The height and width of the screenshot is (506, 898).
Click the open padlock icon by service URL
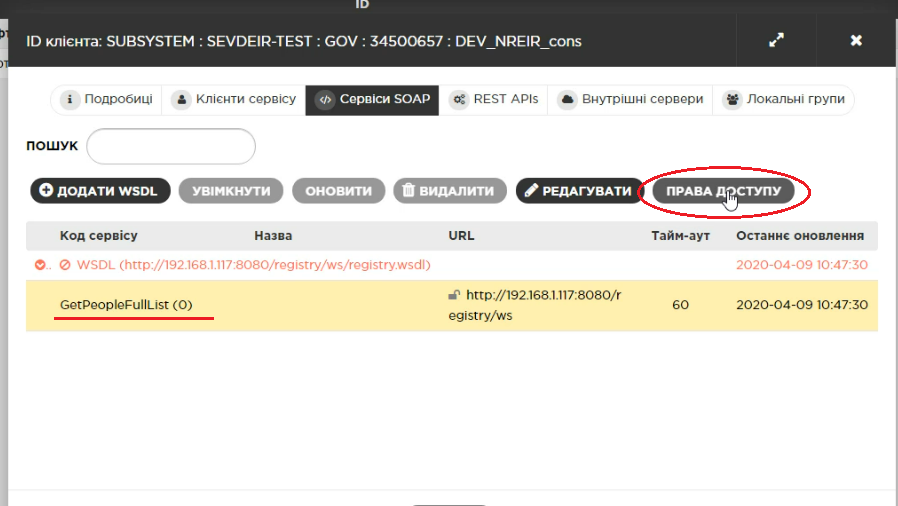click(454, 295)
